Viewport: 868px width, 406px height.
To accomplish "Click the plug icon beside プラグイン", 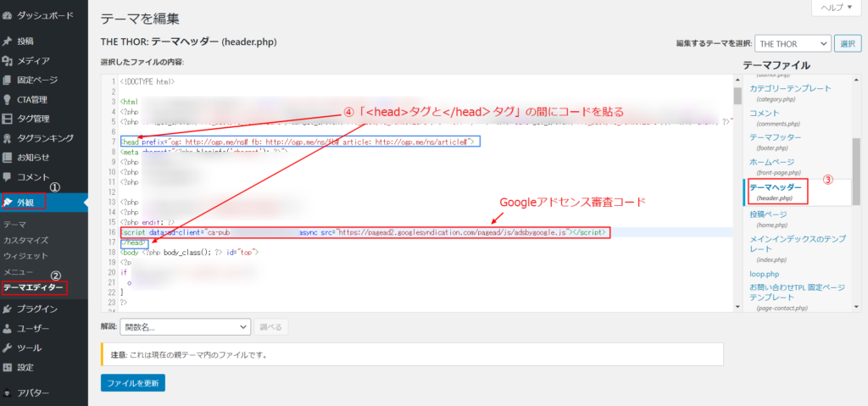I will tap(7, 309).
